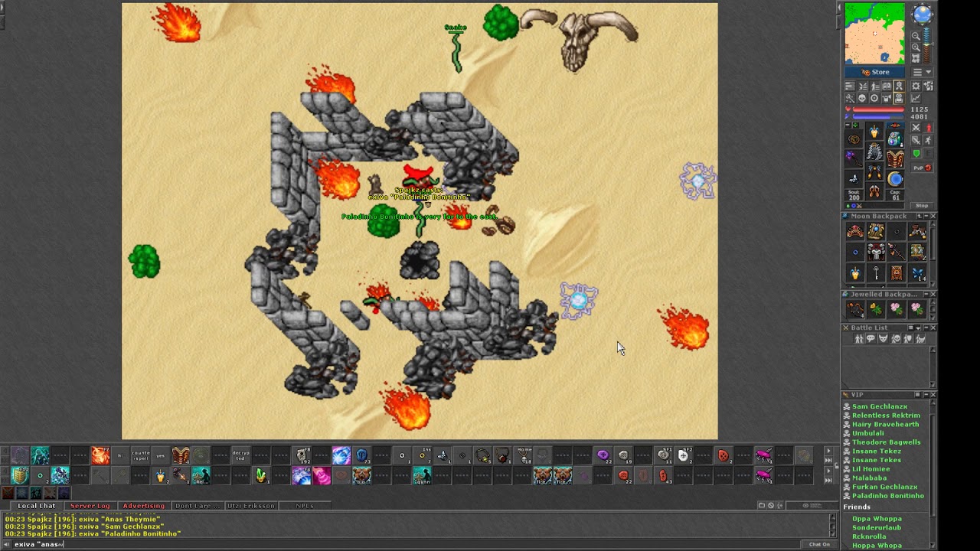Click the blue energy spell hotkey
This screenshot has height=551, width=980.
(x=341, y=455)
